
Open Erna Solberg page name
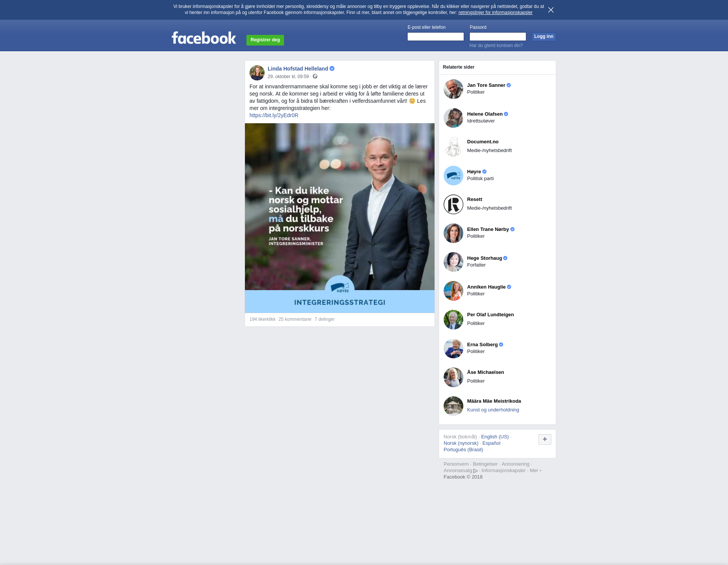[x=482, y=345]
